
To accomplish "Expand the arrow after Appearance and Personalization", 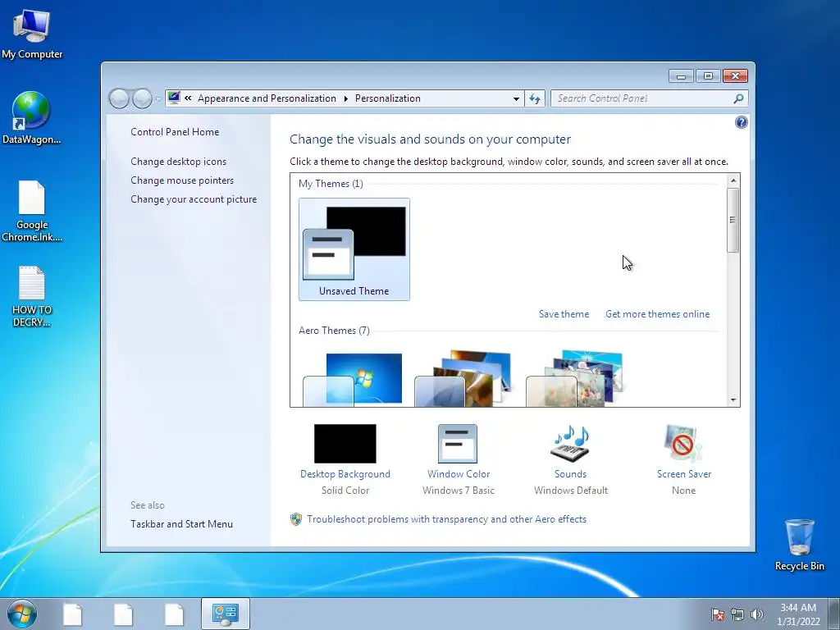I will pyautogui.click(x=345, y=98).
